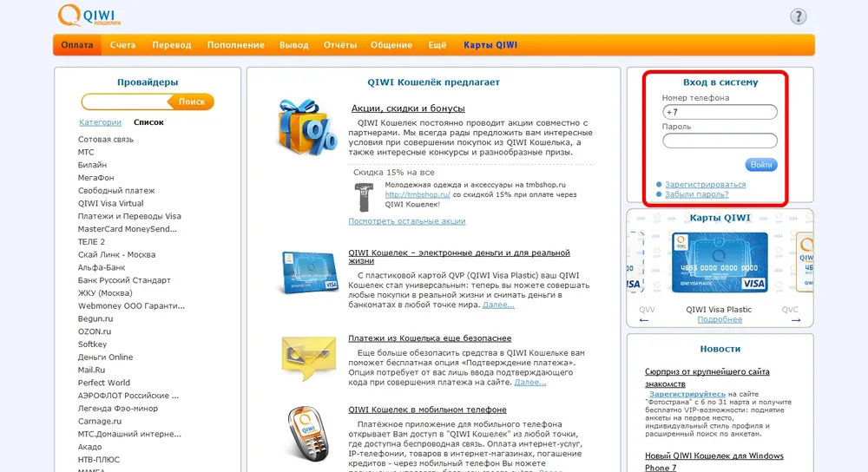Select МегаФон from the provider list
868x472 pixels.
tap(96, 178)
